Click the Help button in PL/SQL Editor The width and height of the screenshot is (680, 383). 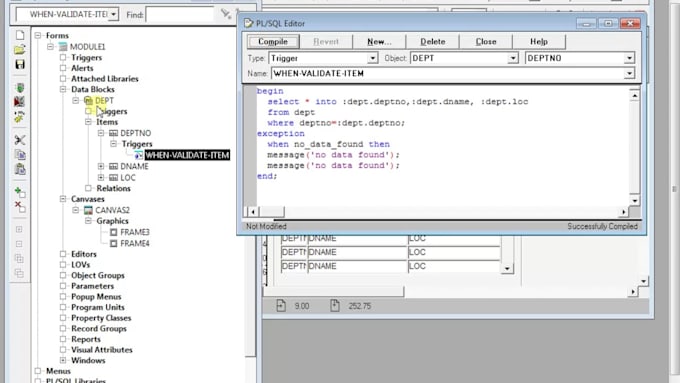[x=539, y=42]
